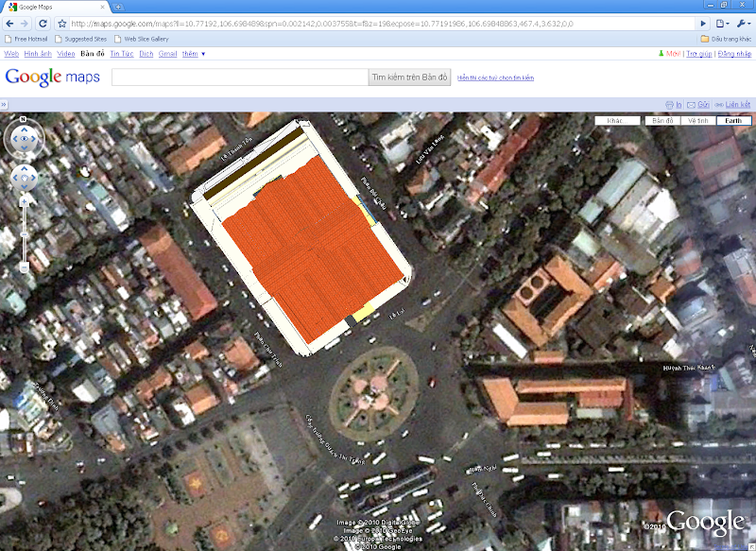The height and width of the screenshot is (551, 756).
Task: Open the 'Khác...' map layers dropdown
Action: click(617, 121)
